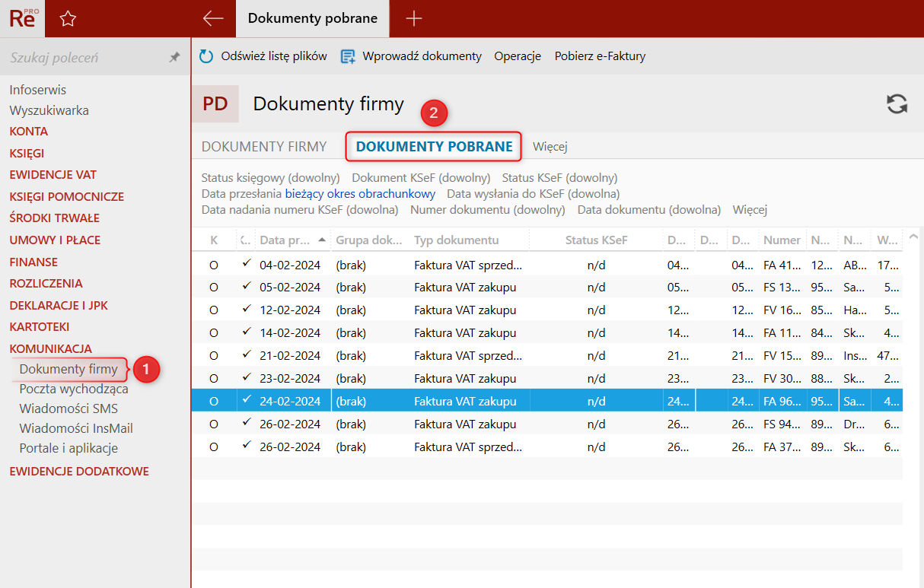Click Pobierz e-Faktury
This screenshot has height=588, width=924.
[600, 56]
